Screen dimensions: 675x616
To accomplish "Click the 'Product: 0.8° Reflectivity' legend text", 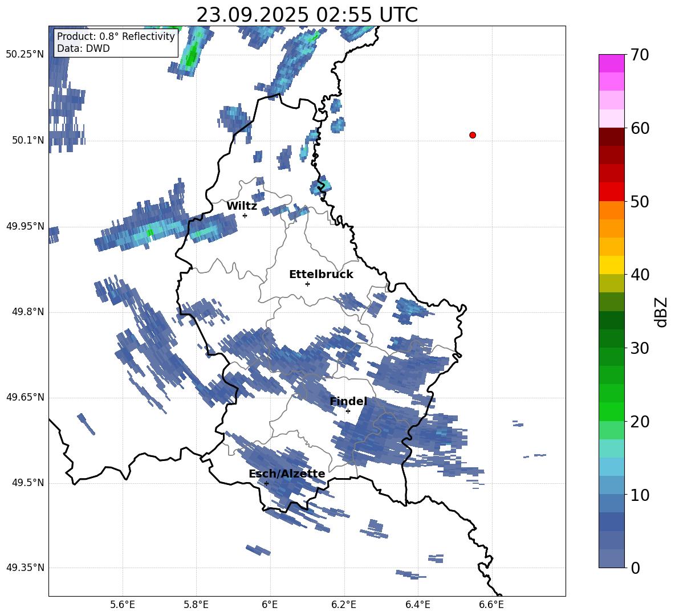I will pyautogui.click(x=116, y=36).
